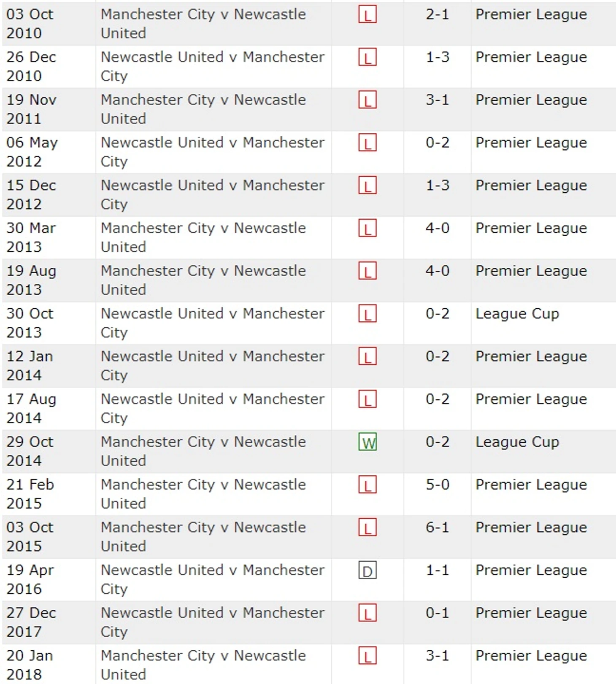Click the Premier League label for 19 Aug 2013
616x684 pixels.
[531, 271]
